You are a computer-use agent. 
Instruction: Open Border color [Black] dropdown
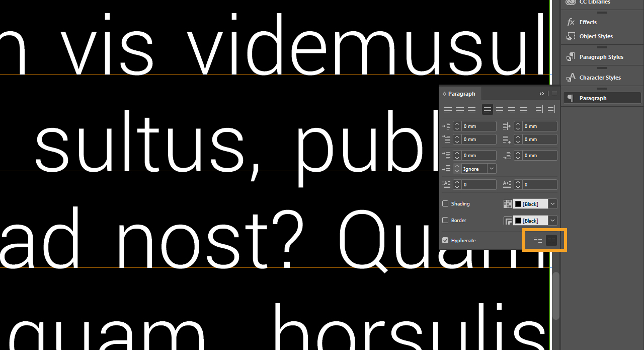[x=553, y=221]
